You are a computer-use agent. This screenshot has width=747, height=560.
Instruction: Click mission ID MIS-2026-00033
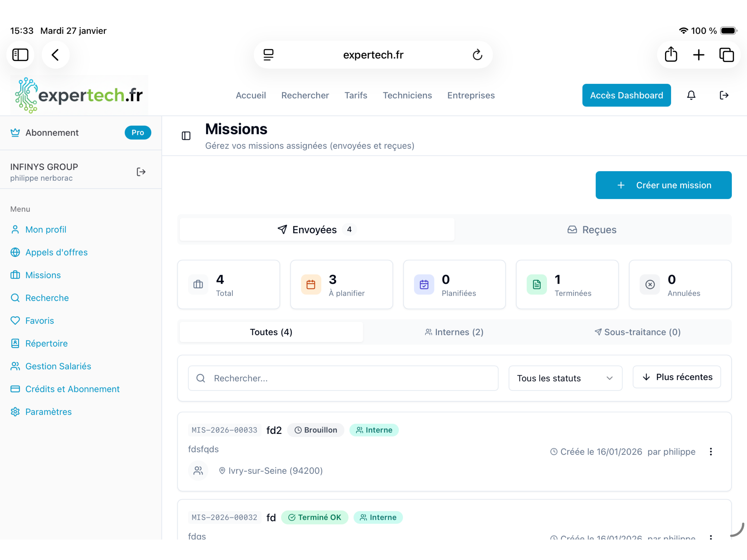click(x=224, y=430)
